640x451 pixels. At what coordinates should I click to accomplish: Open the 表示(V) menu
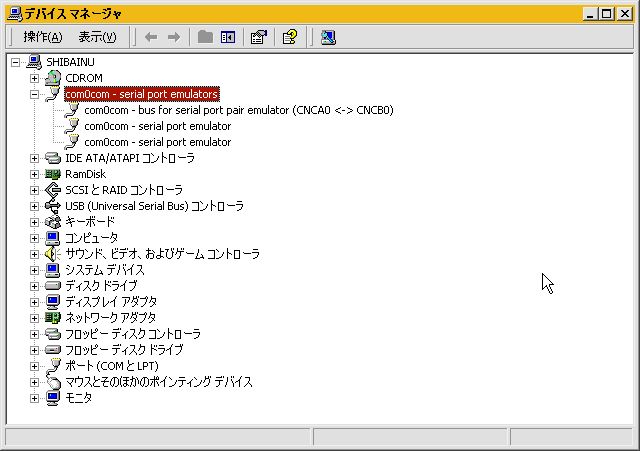[x=97, y=37]
